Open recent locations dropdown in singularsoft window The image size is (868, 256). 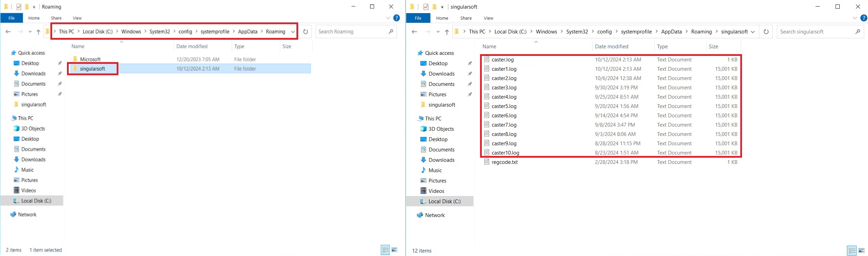438,32
